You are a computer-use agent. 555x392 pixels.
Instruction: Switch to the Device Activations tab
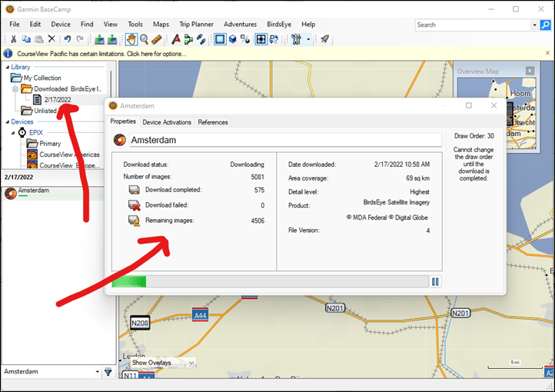[x=167, y=122]
